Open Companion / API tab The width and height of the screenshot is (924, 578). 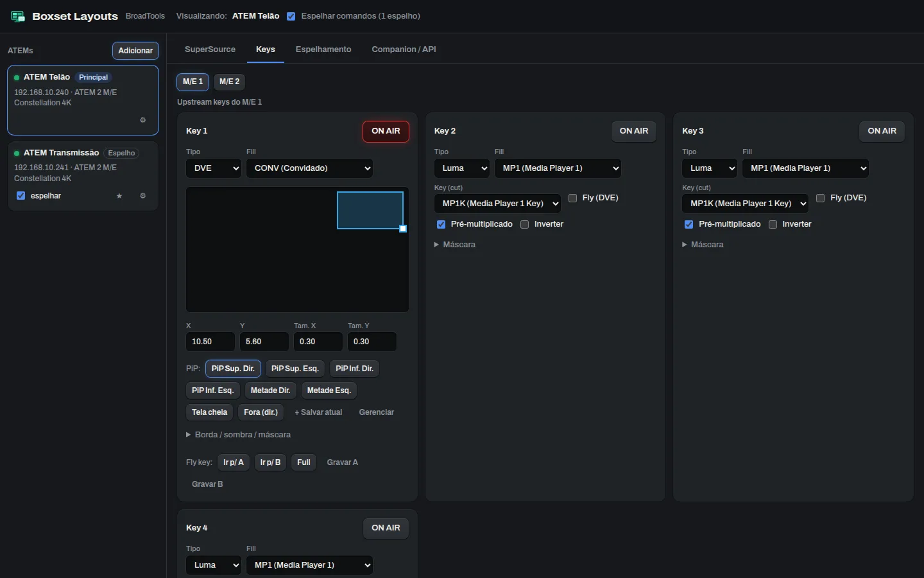pos(404,49)
